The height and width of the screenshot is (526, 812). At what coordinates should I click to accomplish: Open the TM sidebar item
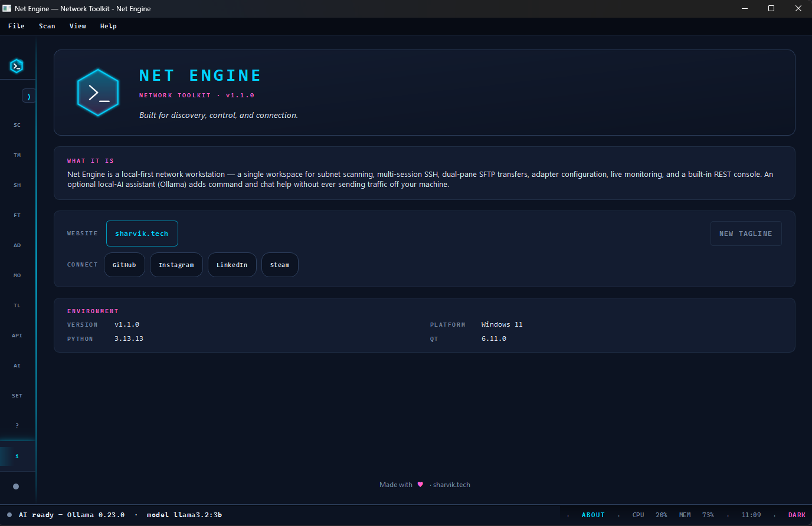tap(17, 155)
